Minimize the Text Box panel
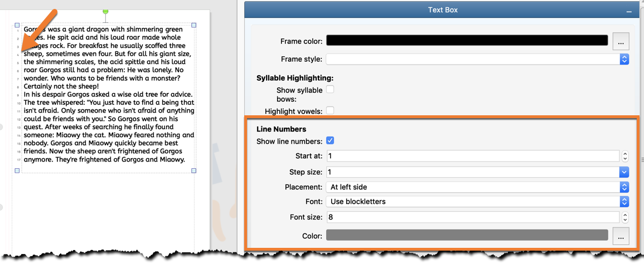644x264 pixels. 629,11
